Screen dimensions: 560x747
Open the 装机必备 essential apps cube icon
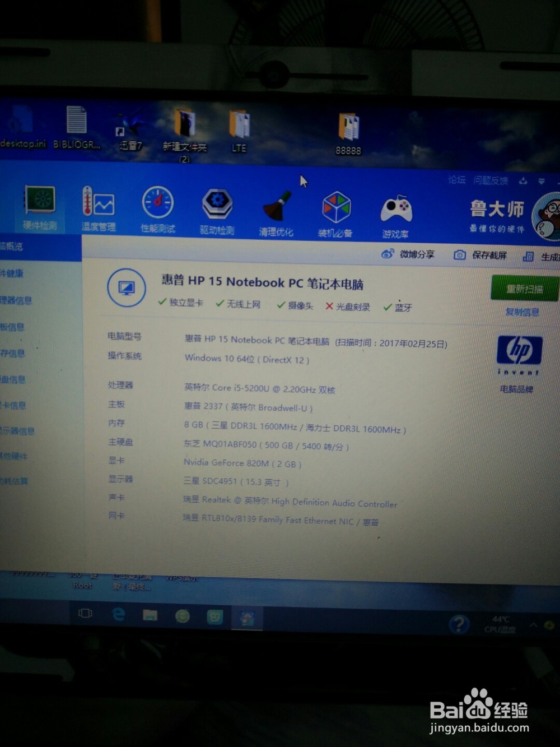[336, 215]
